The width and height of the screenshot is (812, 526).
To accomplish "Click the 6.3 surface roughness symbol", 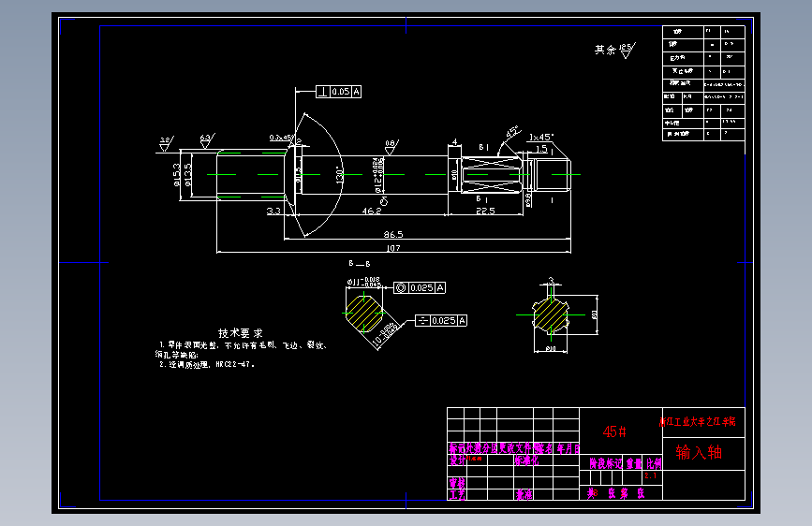I will (x=207, y=140).
